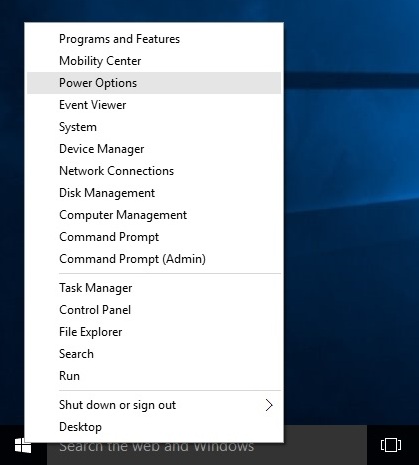
Task: Launch Disk Management
Action: (154, 193)
